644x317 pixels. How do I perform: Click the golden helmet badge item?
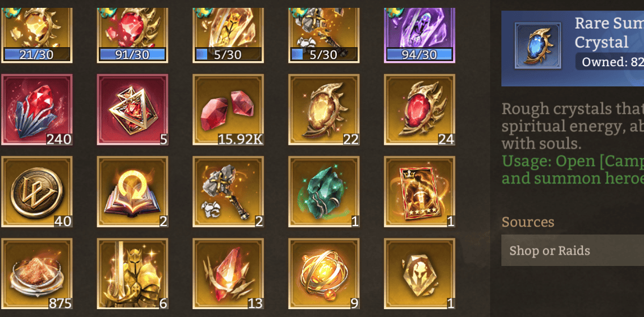pyautogui.click(x=420, y=274)
